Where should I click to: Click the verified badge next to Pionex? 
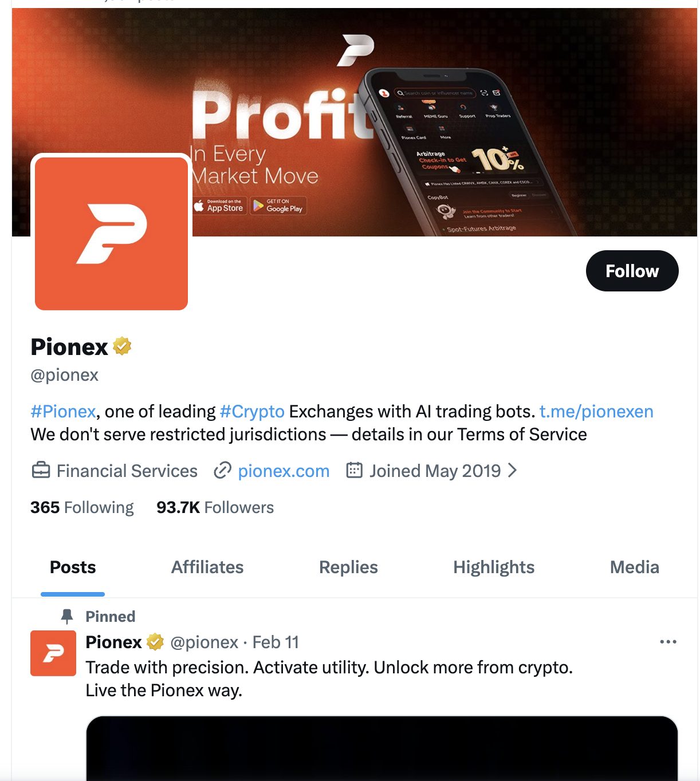click(122, 346)
